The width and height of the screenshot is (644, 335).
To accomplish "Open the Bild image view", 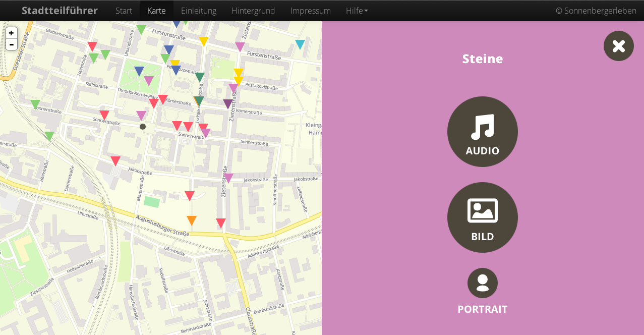I will pyautogui.click(x=482, y=217).
